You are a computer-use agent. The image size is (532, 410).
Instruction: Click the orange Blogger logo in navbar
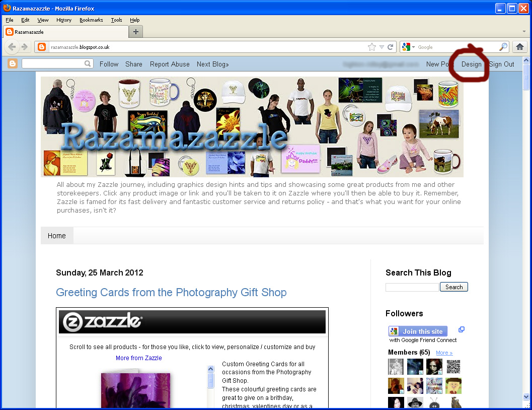pos(13,63)
